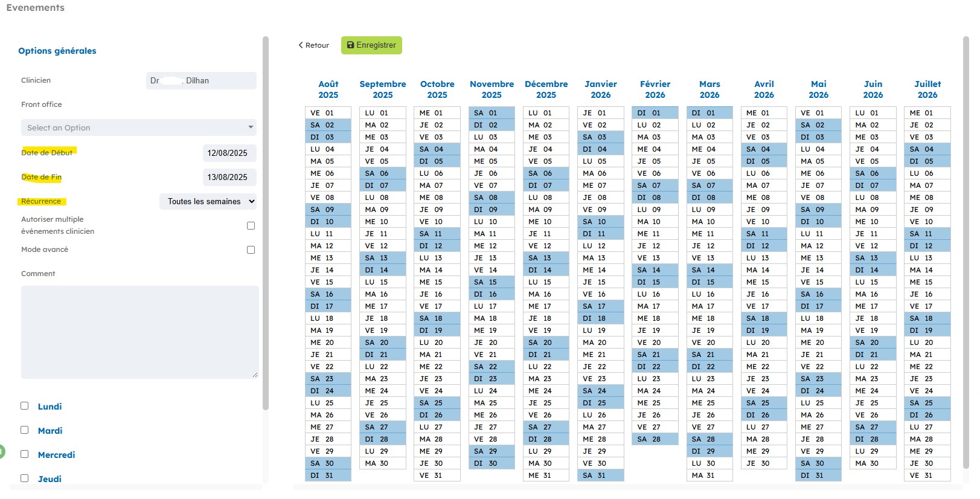
Task: Click the green Enregistrer save button
Action: 371,45
